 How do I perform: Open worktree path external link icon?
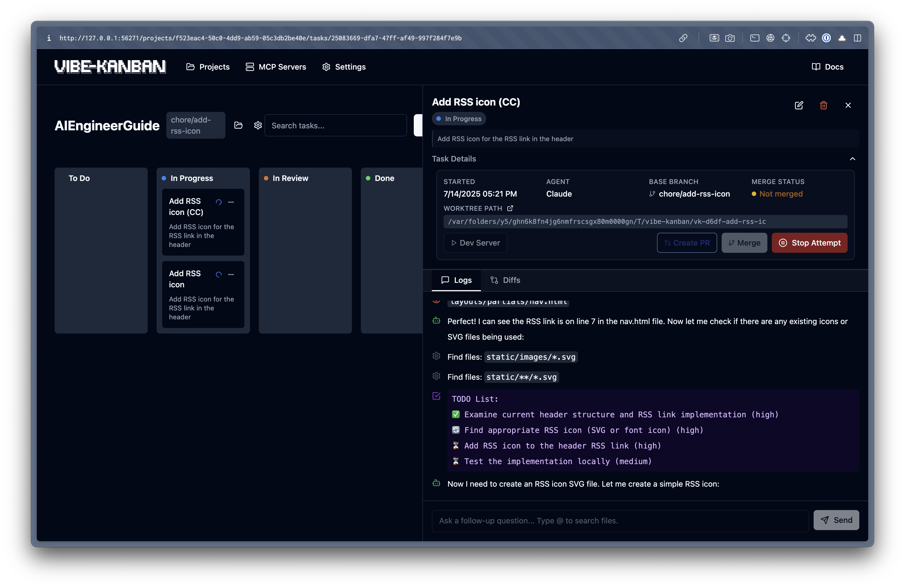510,208
